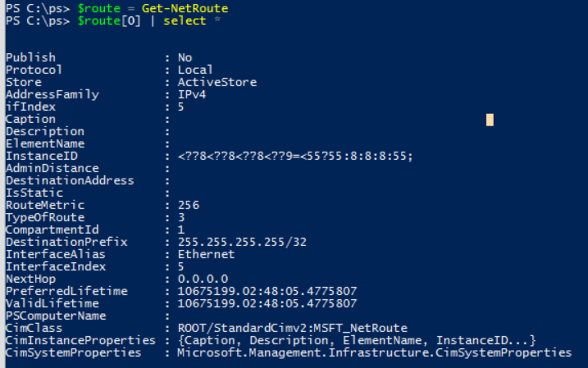Click the AddressFamily value IPv4
The image size is (588, 368).
pos(192,94)
